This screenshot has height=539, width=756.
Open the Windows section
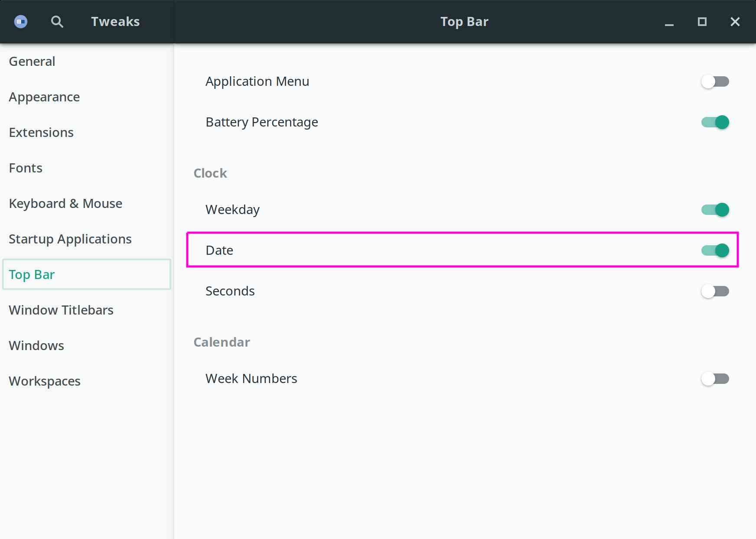[87, 346]
